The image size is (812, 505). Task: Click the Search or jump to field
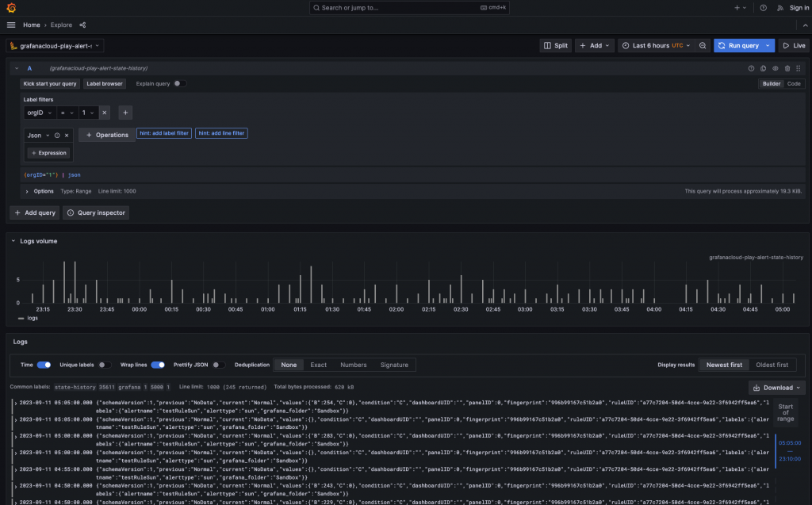pyautogui.click(x=409, y=8)
